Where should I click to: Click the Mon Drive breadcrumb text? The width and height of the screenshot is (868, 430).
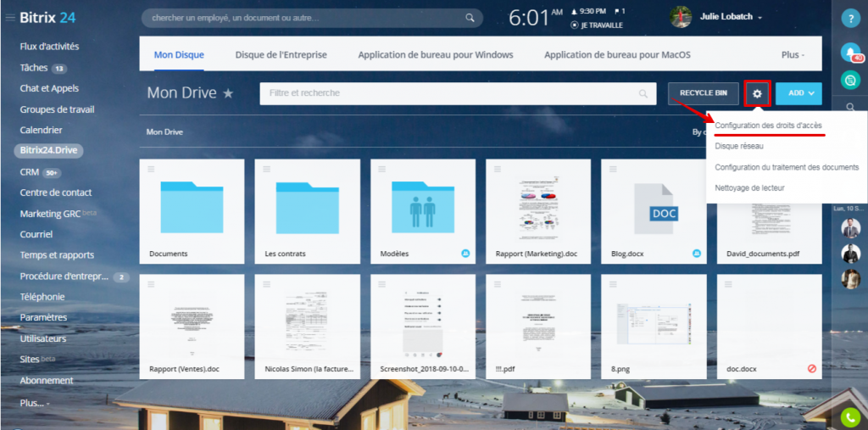(164, 131)
